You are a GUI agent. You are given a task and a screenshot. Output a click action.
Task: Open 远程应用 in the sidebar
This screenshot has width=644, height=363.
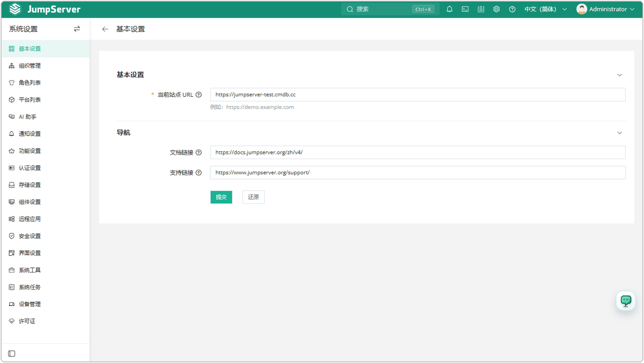[45, 219]
